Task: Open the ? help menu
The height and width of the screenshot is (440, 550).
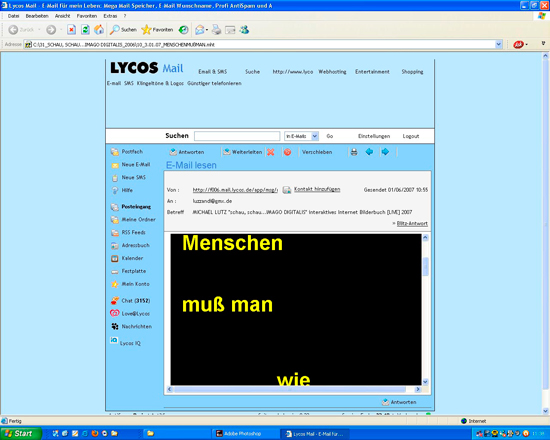Action: [x=125, y=16]
